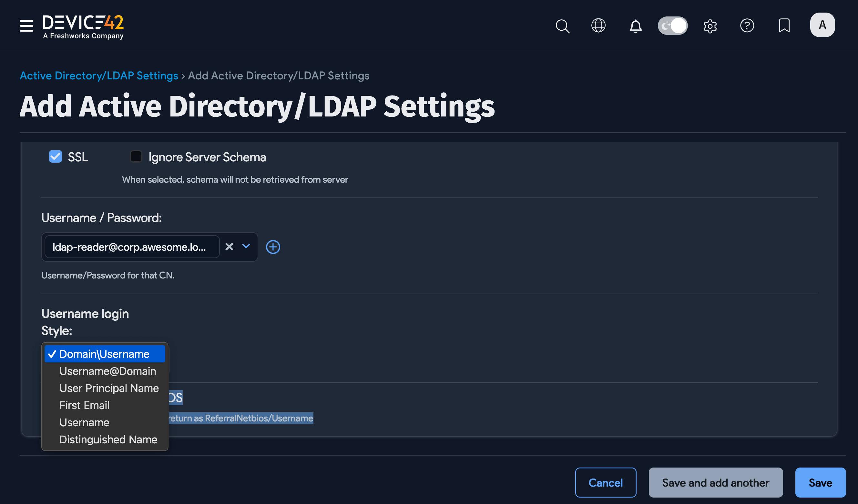Open the hamburger navigation menu
The width and height of the screenshot is (858, 504).
pyautogui.click(x=26, y=25)
